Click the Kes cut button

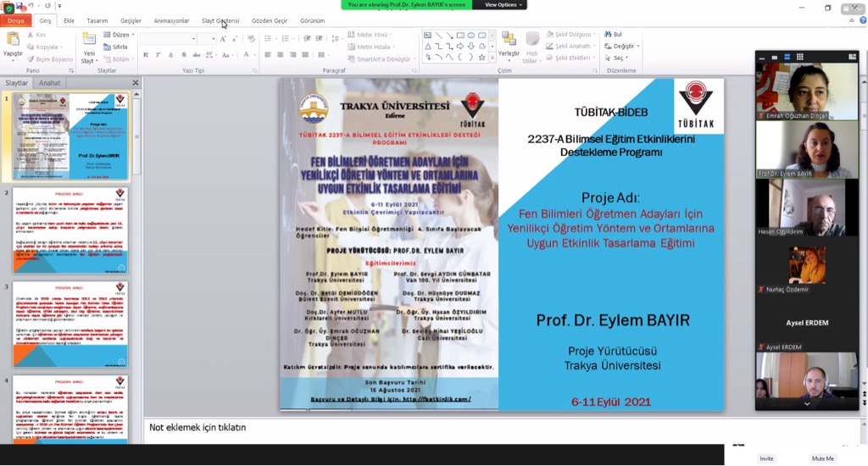pyautogui.click(x=36, y=35)
